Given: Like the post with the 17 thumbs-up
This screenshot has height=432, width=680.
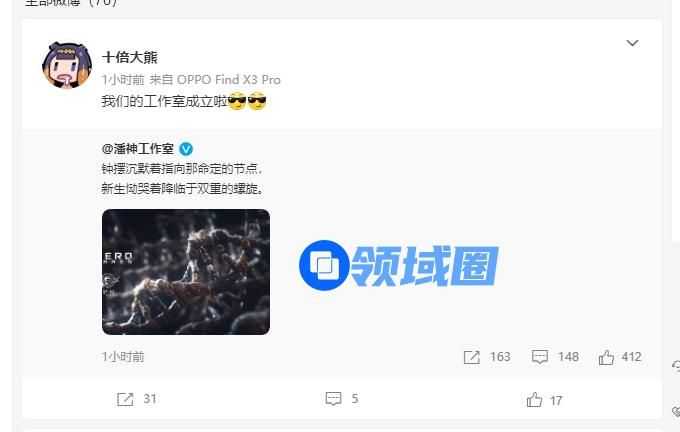Looking at the screenshot, I should pyautogui.click(x=534, y=400).
